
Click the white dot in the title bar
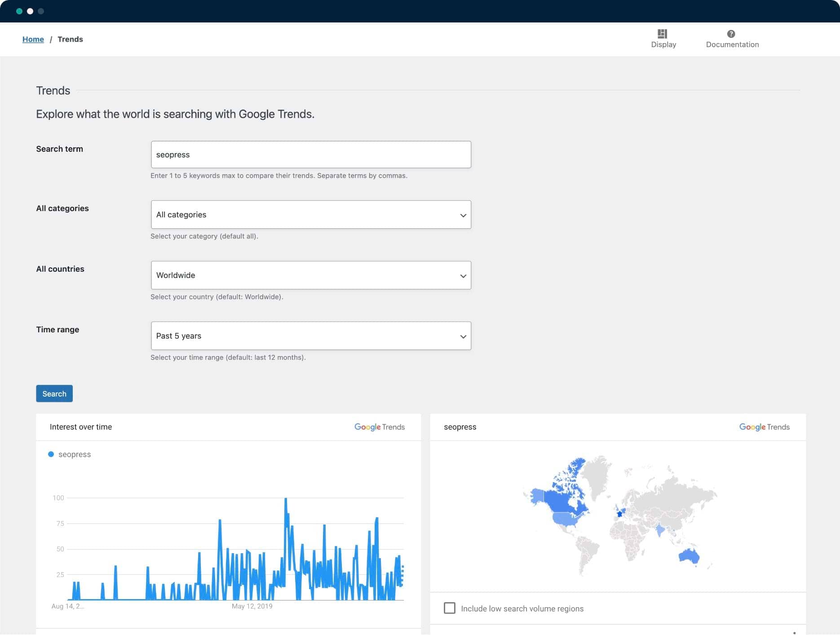click(30, 11)
